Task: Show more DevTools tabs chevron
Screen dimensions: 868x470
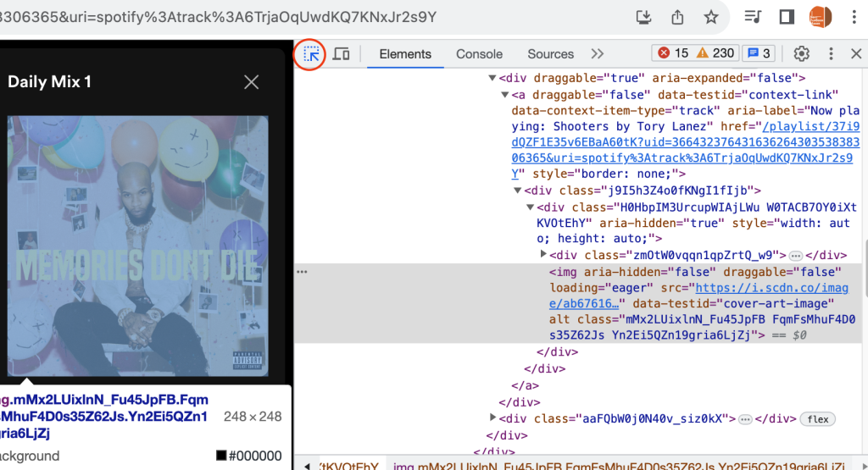Action: [x=598, y=54]
